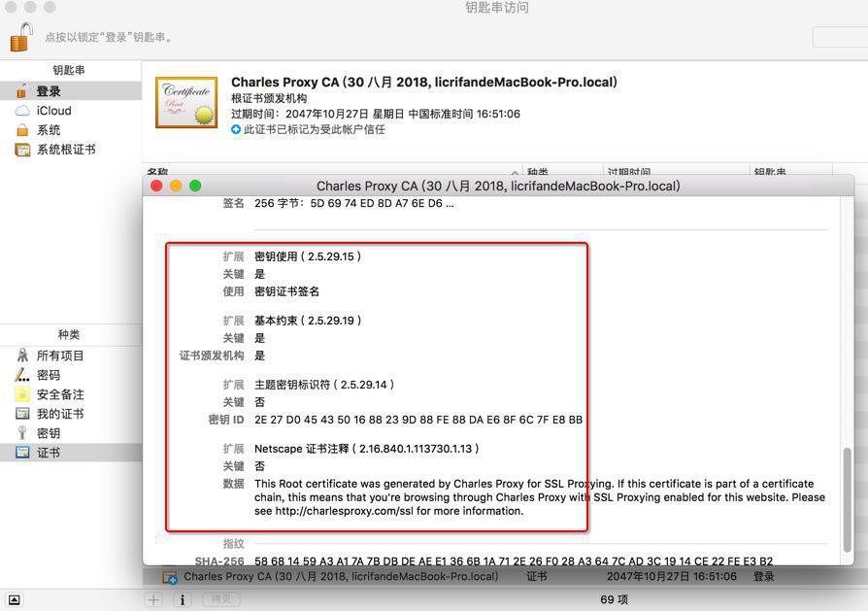Open item info with the i button
Viewport: 868px width, 611px height.
click(x=183, y=599)
